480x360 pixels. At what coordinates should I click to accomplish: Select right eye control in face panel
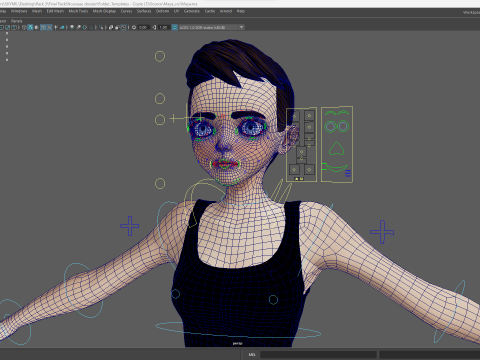[x=343, y=126]
